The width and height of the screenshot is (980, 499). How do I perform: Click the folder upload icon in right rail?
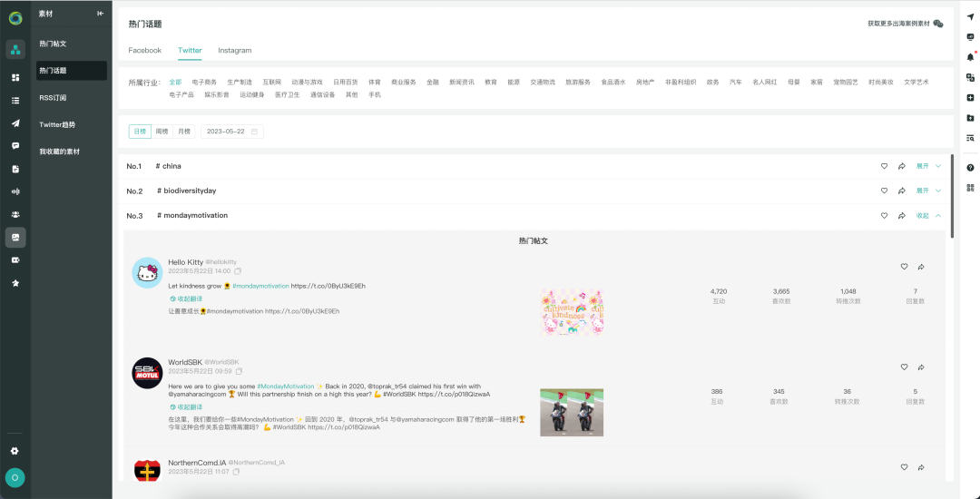click(x=970, y=117)
